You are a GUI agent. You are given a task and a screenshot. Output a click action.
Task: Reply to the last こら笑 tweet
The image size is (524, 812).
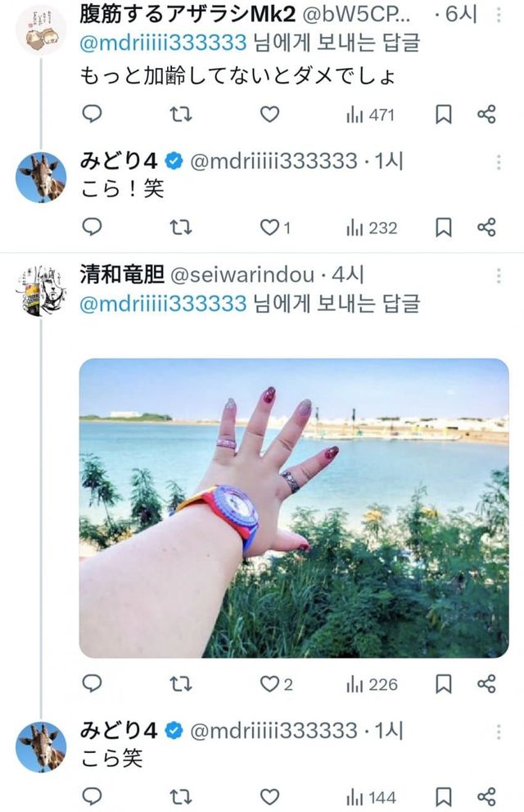click(x=93, y=796)
